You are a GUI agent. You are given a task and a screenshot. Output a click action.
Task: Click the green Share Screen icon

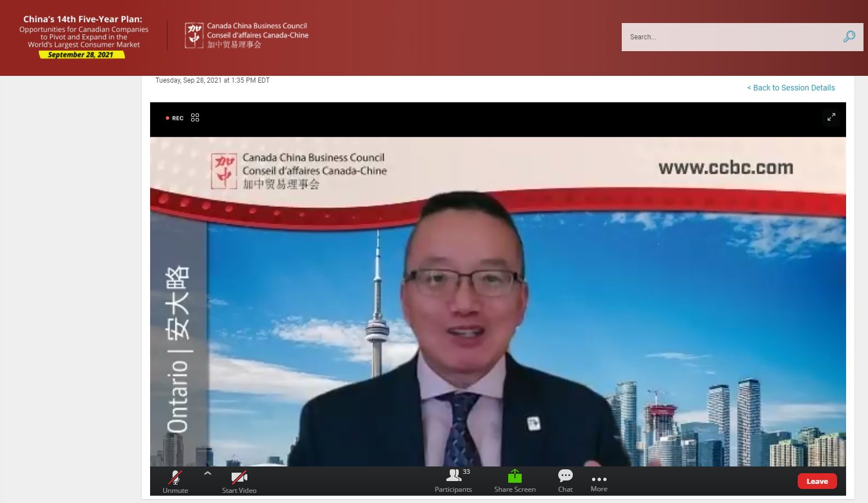(x=514, y=477)
